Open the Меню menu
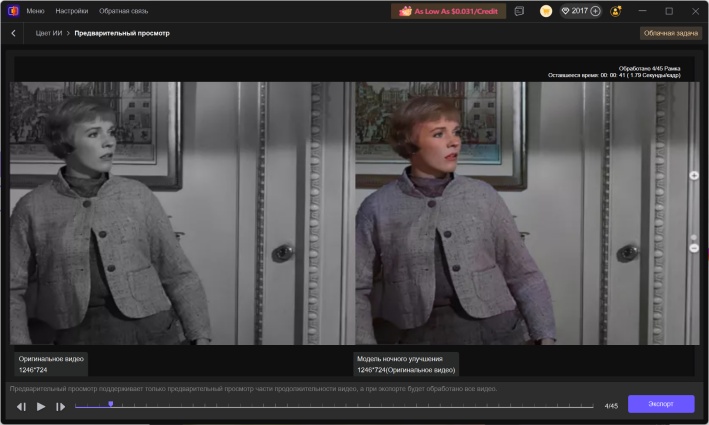This screenshot has width=709, height=425. click(x=35, y=11)
